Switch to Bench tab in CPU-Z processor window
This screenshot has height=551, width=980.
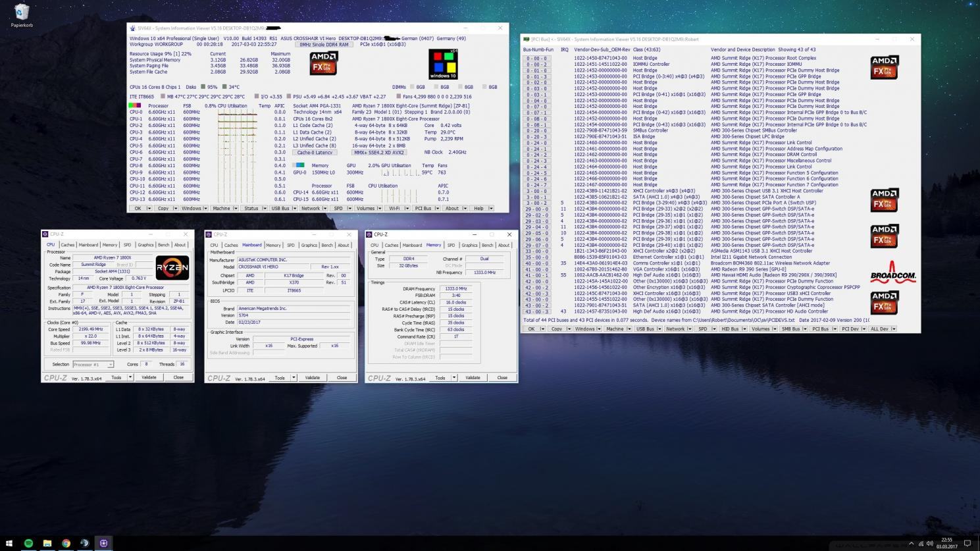(163, 245)
